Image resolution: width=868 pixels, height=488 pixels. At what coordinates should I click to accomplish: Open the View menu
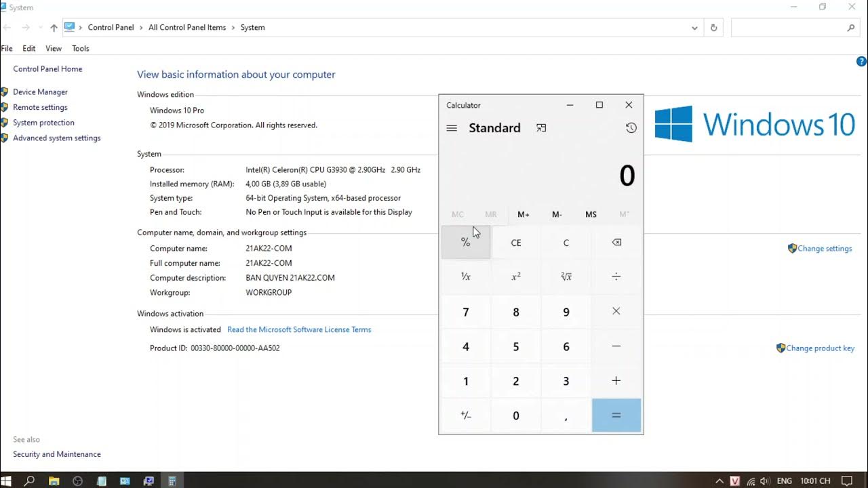(54, 49)
